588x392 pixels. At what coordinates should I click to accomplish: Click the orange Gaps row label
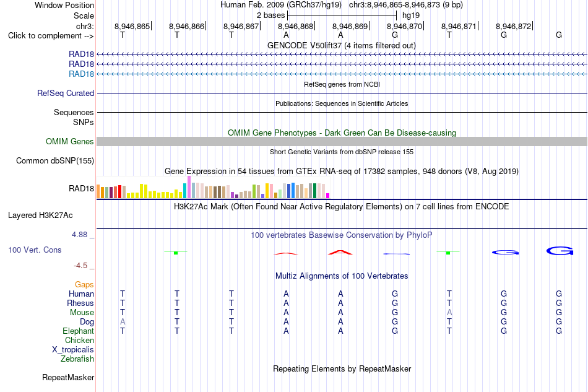pyautogui.click(x=84, y=285)
